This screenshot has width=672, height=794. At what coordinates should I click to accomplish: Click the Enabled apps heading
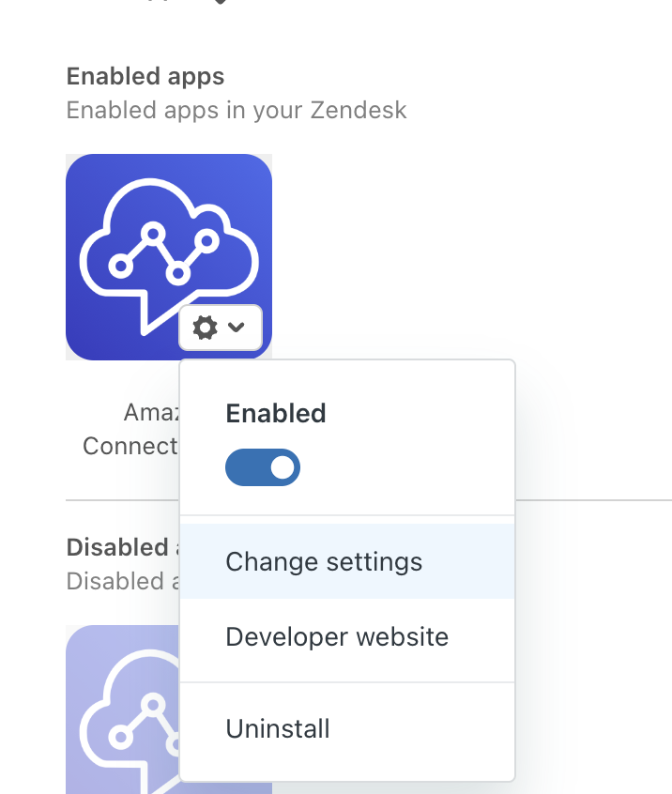point(145,76)
